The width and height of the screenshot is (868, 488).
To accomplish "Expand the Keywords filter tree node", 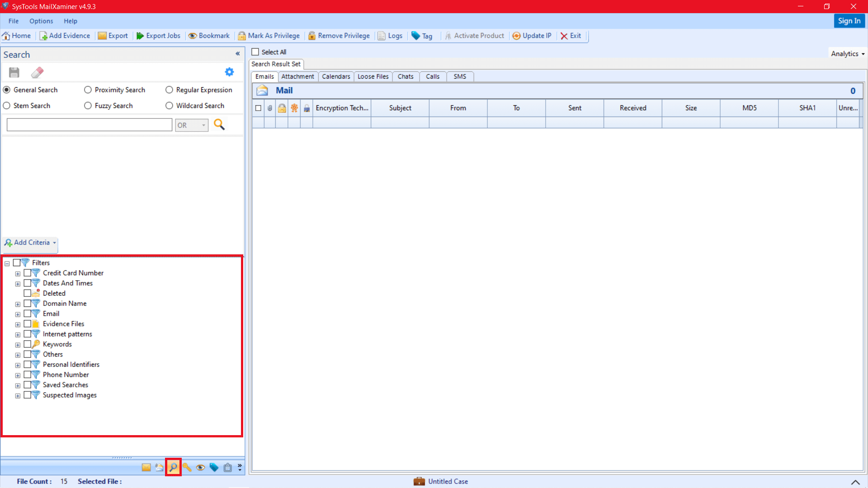I will click(18, 344).
